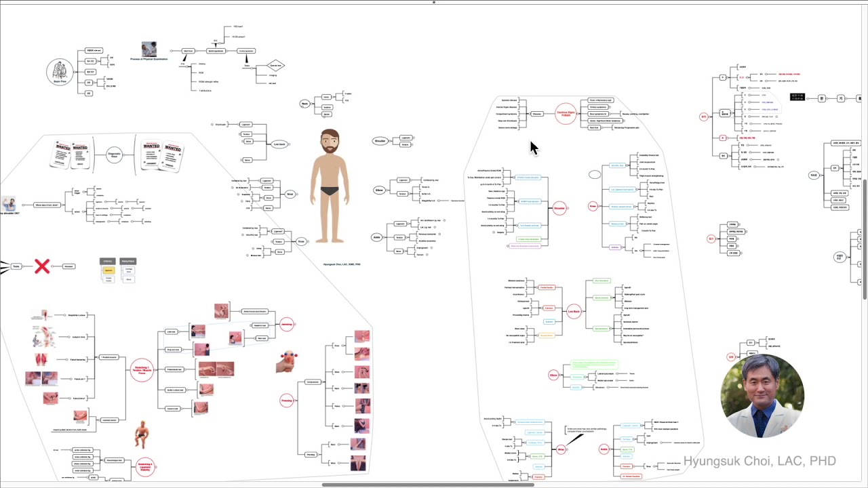Click the pink squishy toy image

tap(288, 362)
